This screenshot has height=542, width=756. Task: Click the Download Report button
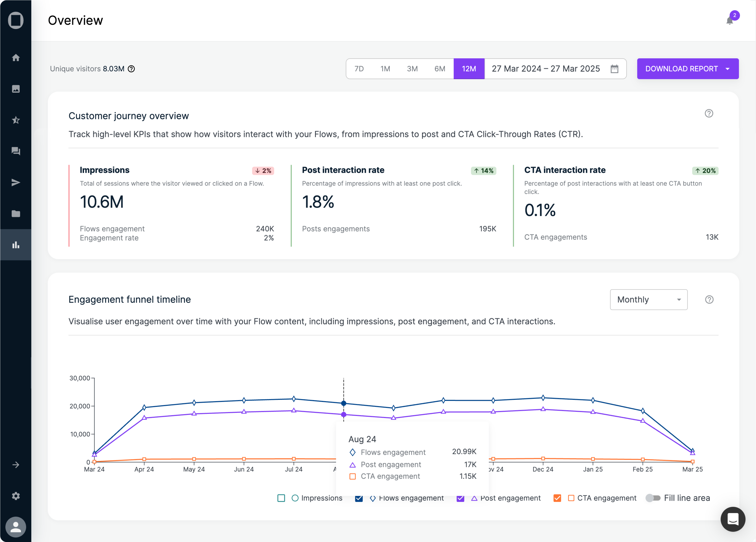pos(681,69)
